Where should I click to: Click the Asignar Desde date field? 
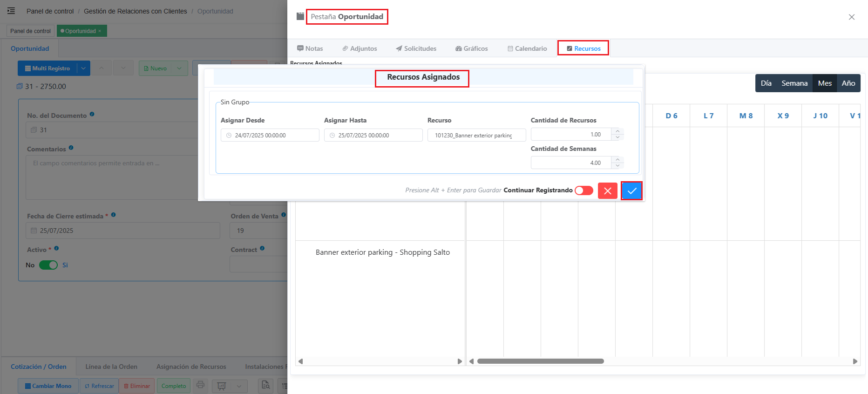tap(270, 136)
